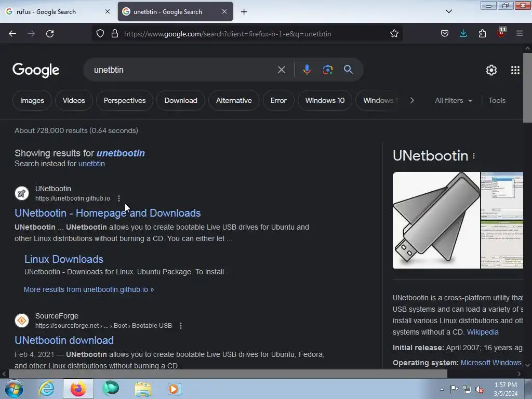
Task: Click the muted volume tray icon
Action: [x=480, y=390]
